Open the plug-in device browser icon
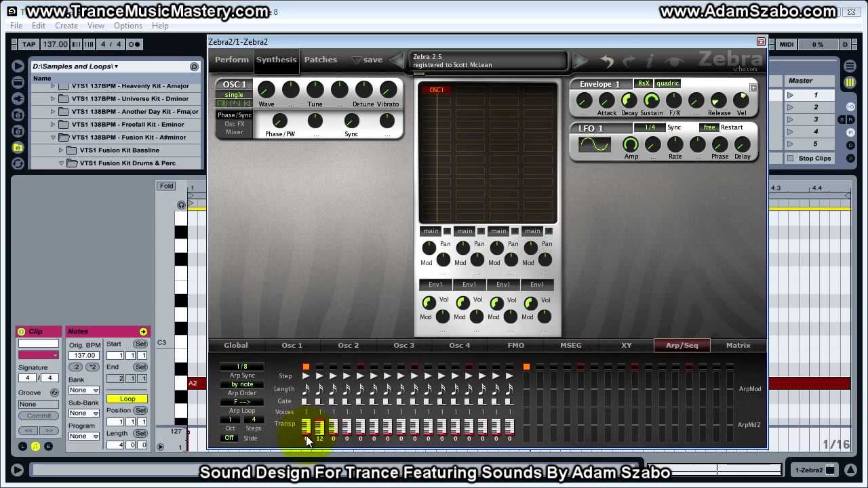This screenshot has width=868, height=488. tap(18, 98)
